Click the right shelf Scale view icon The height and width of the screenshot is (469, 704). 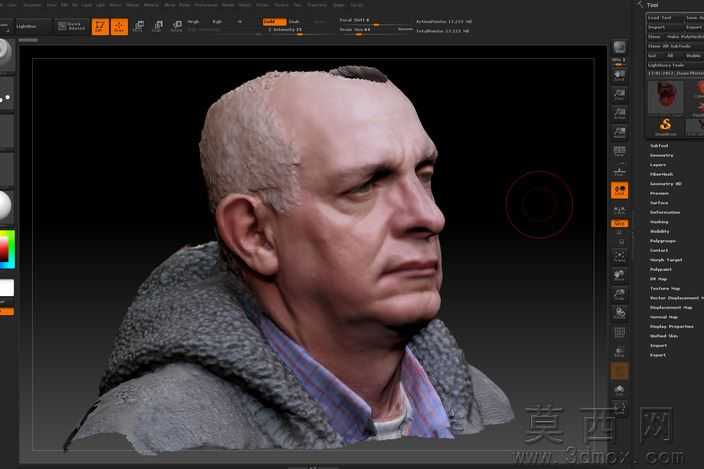click(x=620, y=294)
